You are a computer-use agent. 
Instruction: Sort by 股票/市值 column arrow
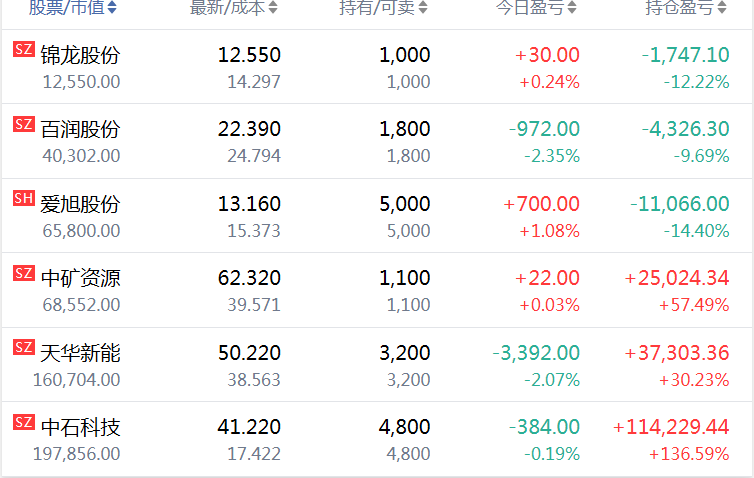[112, 8]
